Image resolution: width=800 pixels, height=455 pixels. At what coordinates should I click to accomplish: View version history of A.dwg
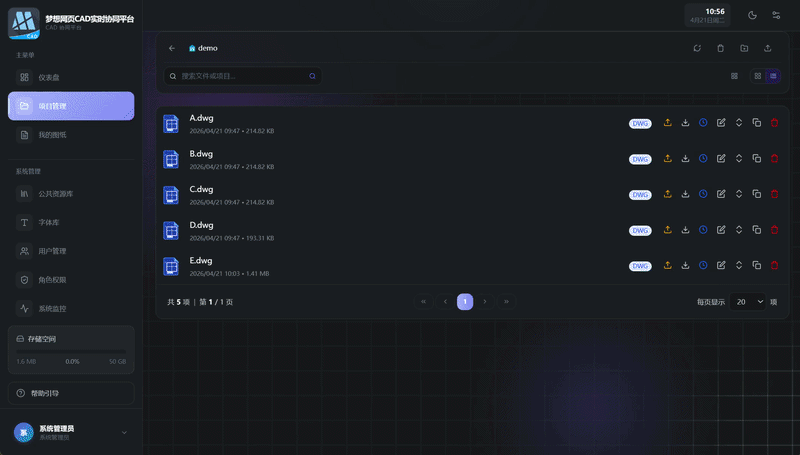[x=703, y=123]
